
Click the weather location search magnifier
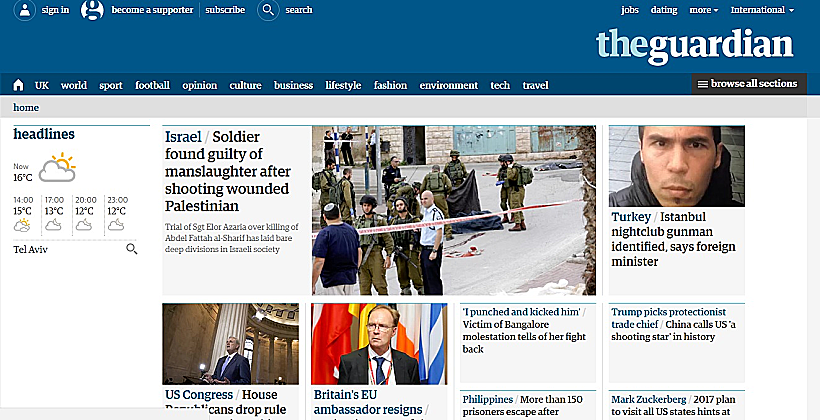(132, 249)
